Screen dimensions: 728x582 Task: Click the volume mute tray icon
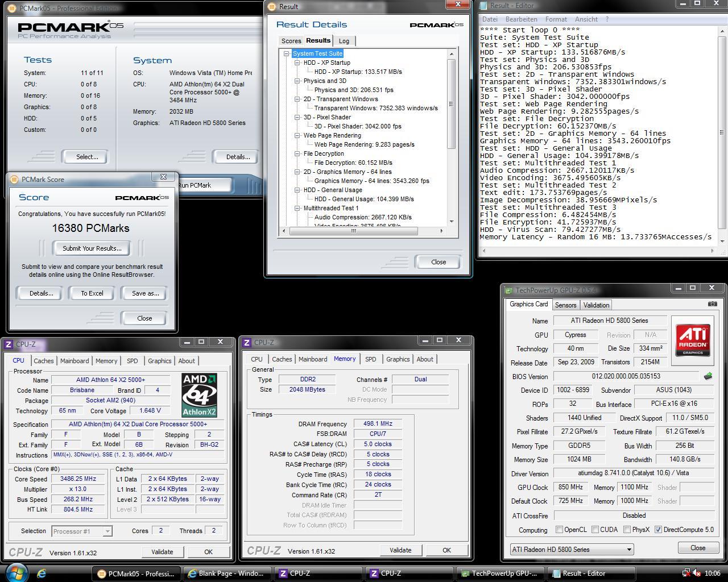click(697, 573)
